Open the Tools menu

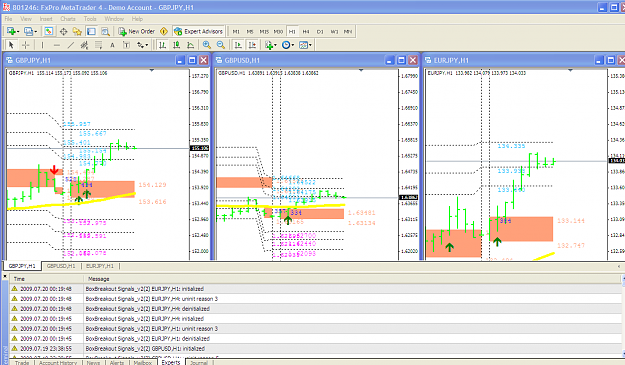(90, 19)
